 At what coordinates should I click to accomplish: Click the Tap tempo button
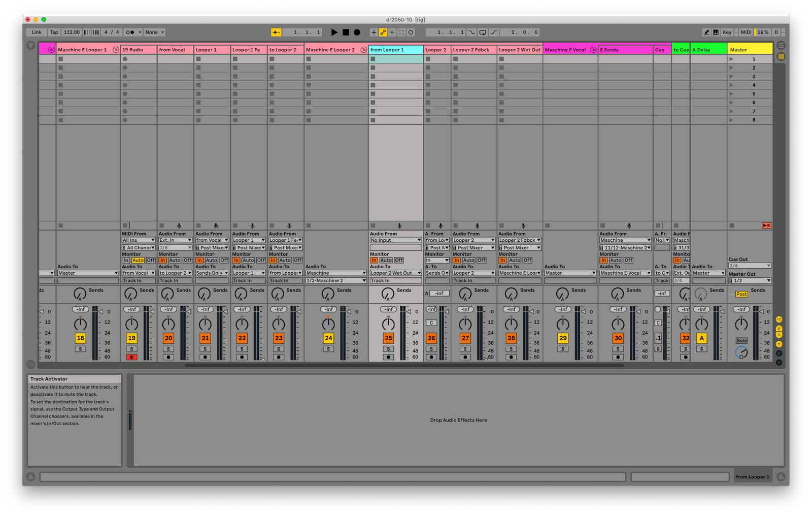(54, 33)
